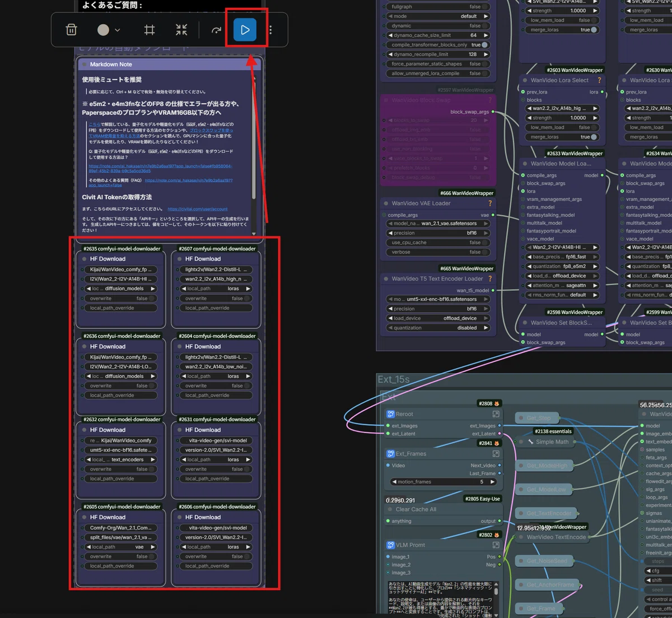Screen dimensions: 672x618
Task: Open help icon on WanVideo Lora Select #2603 node
Action: pos(599,80)
